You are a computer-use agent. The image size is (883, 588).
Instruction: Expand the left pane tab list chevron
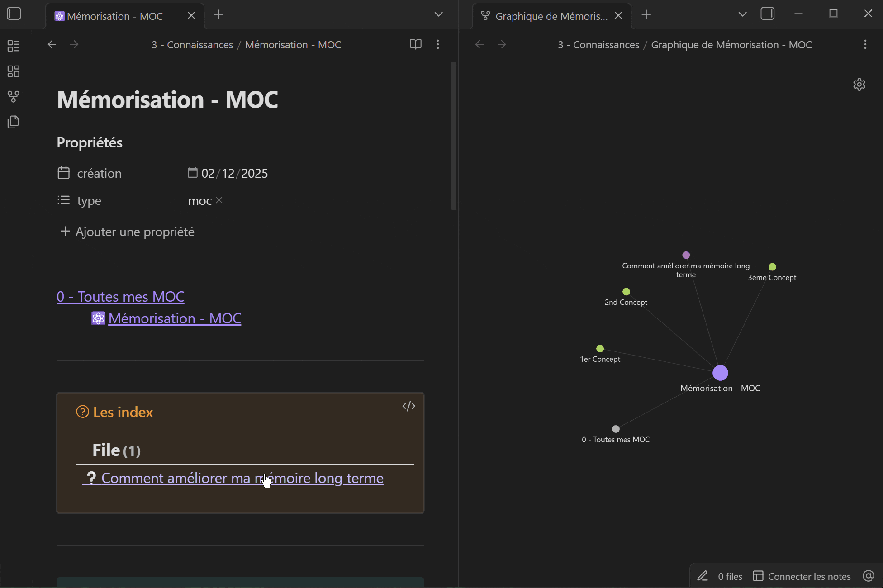coord(438,14)
